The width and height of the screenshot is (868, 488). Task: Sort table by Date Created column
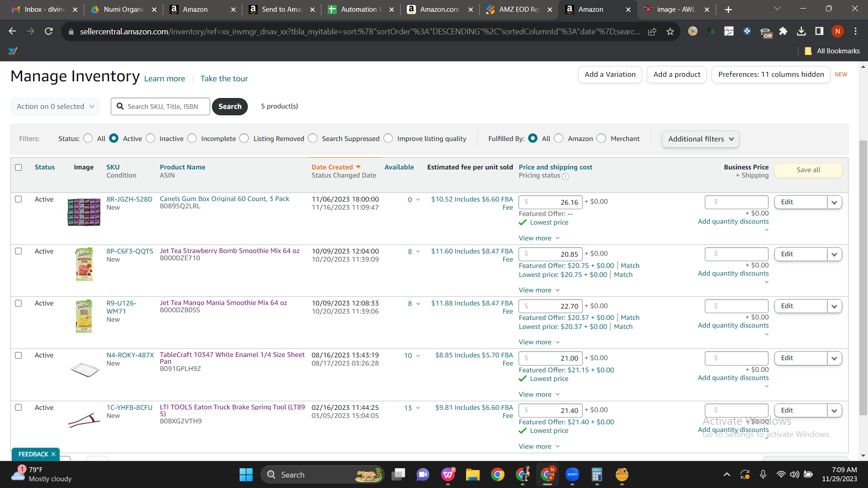click(336, 167)
